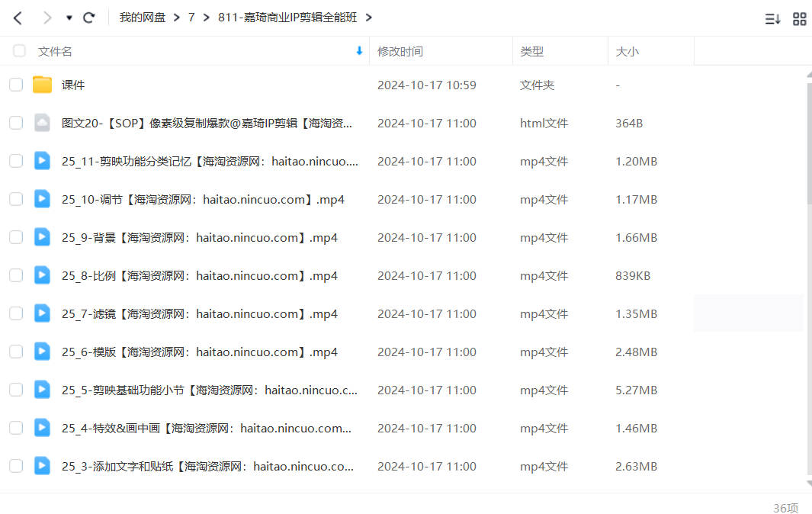
Task: Navigate to 我的网盘 in breadcrumb
Action: point(143,18)
